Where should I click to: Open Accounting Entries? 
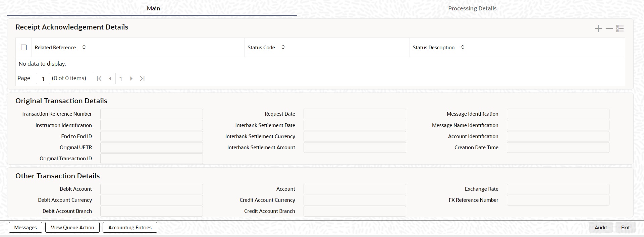130,227
